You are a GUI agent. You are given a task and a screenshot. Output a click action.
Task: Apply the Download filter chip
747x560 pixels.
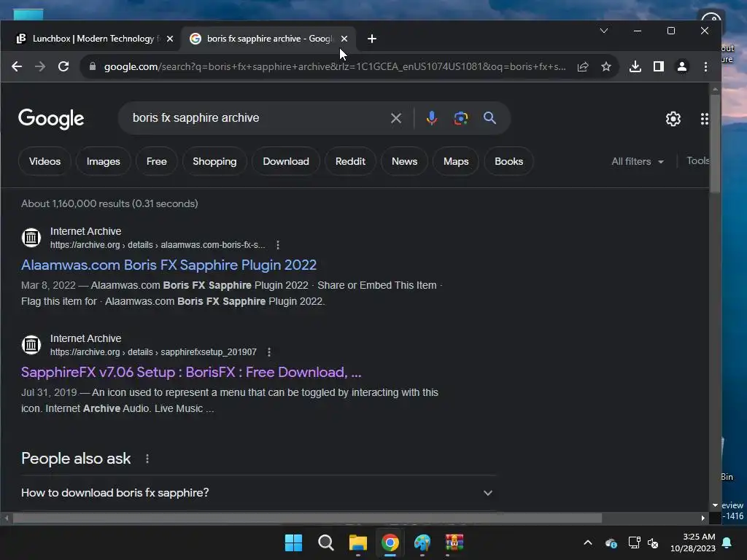pos(286,161)
